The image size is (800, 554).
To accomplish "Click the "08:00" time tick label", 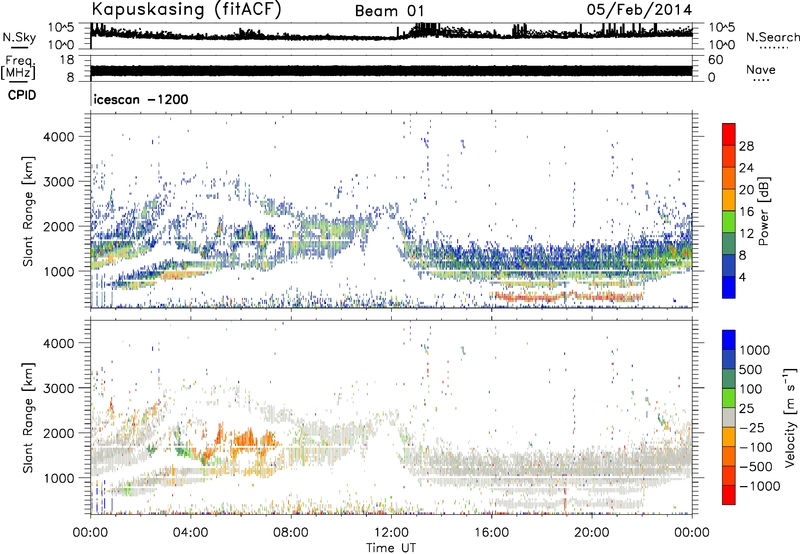I will pyautogui.click(x=291, y=533).
